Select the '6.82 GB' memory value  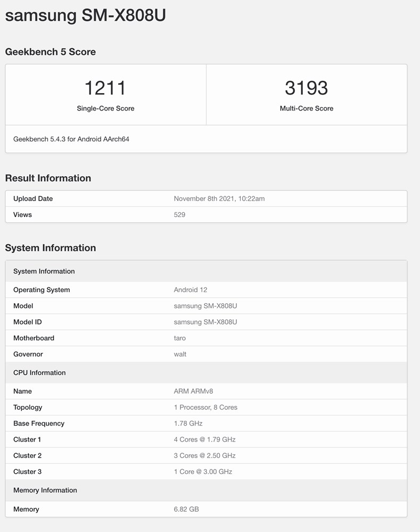pyautogui.click(x=186, y=509)
